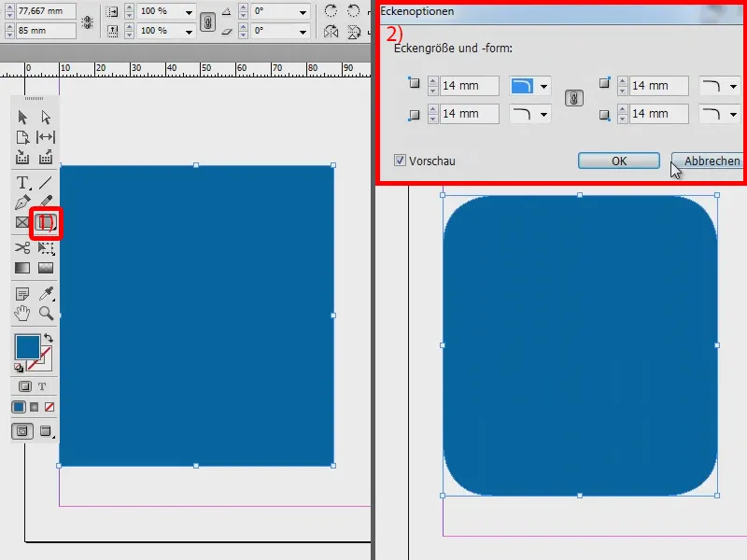
Task: Open shear angle dropdown
Action: [303, 32]
